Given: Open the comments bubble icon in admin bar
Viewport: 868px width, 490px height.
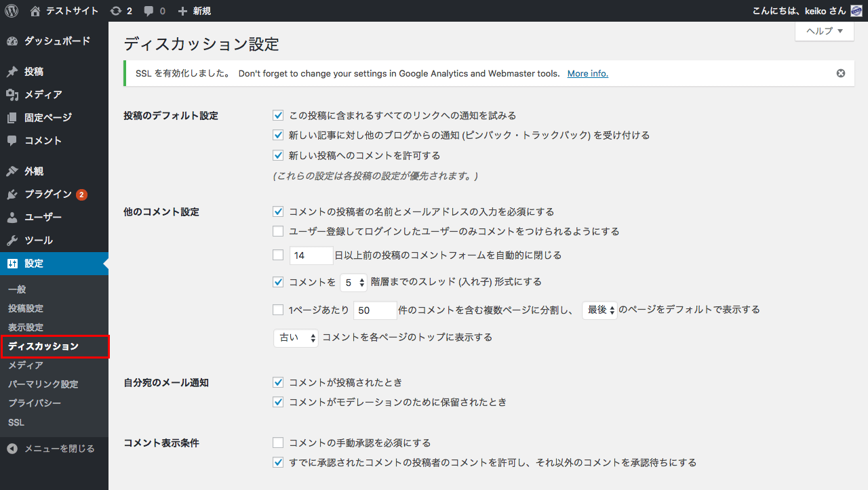Looking at the screenshot, I should [149, 12].
